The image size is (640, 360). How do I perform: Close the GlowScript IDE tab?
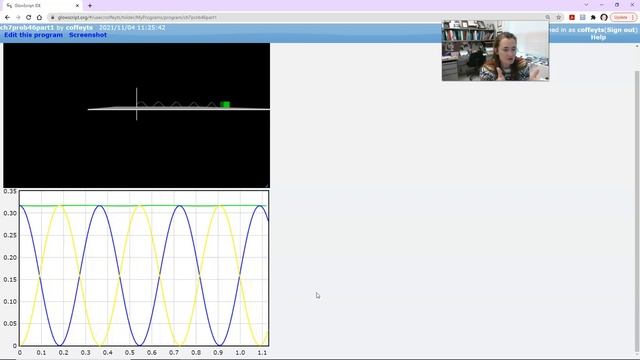coord(77,6)
